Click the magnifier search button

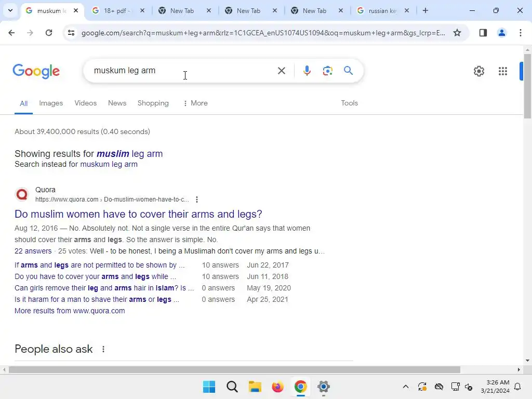[348, 71]
